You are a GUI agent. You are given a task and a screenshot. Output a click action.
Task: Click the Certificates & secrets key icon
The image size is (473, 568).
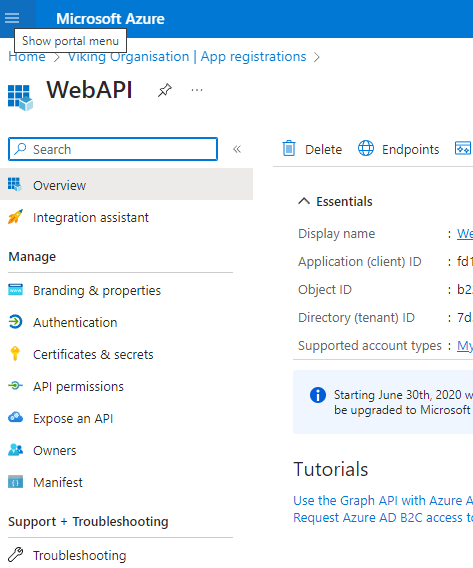(15, 354)
